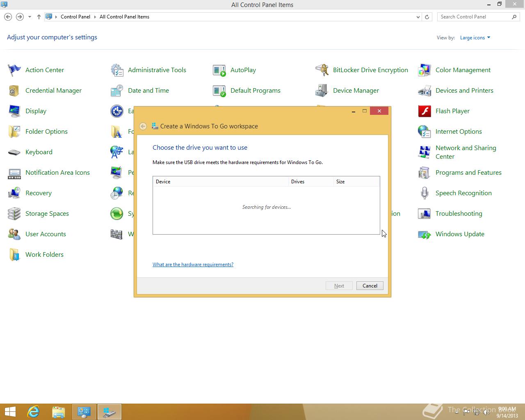Open the recent locations dropdown arrow
Viewport: 525px width, 420px height.
[30, 17]
